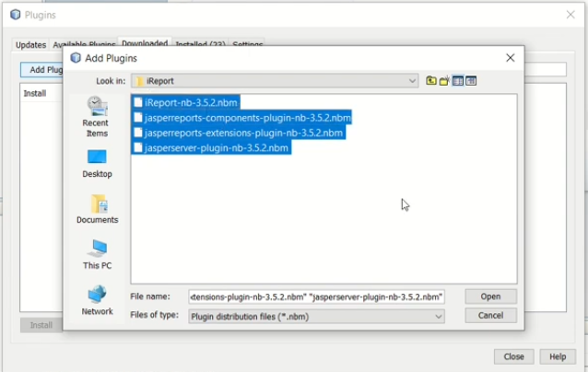Select iReport-nb-3.5.2.nbm file name
This screenshot has width=588, height=372.
tap(191, 102)
